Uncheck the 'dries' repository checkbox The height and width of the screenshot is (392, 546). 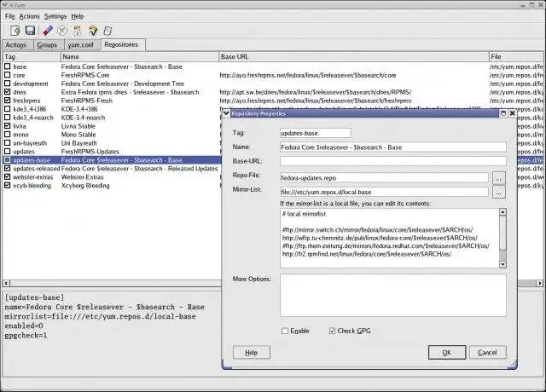coord(8,92)
